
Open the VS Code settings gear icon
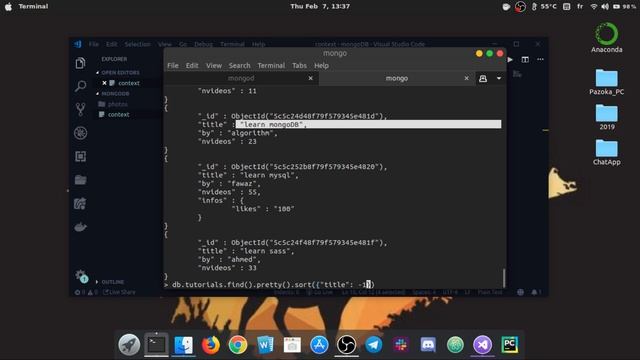pos(81,276)
